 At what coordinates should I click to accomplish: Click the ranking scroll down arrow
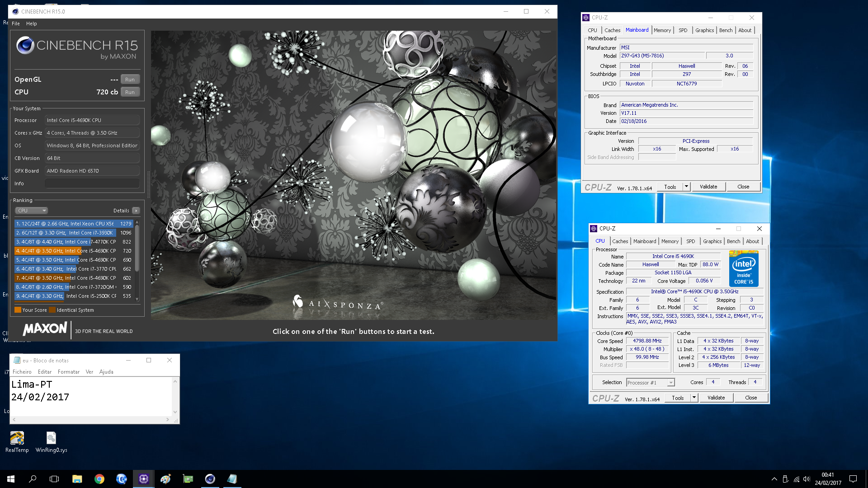tap(137, 299)
